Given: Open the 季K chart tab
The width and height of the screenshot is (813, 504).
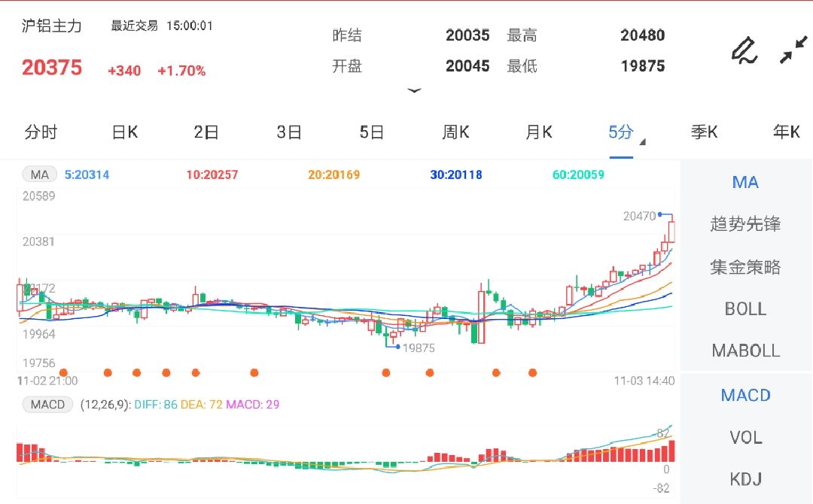Looking at the screenshot, I should coord(704,132).
